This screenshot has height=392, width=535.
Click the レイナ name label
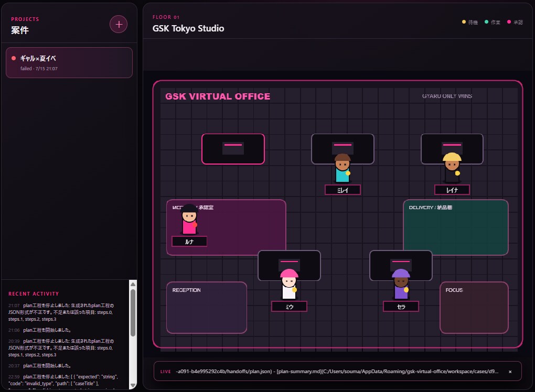click(x=452, y=190)
